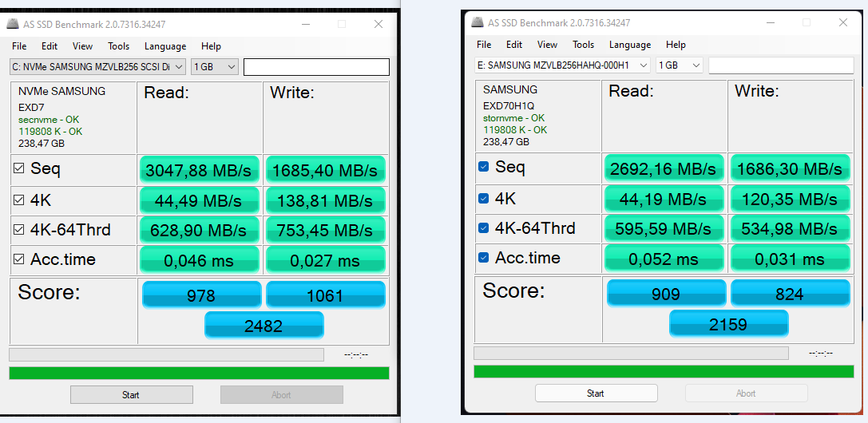
Task: Click the 2482 total score
Action: (264, 326)
